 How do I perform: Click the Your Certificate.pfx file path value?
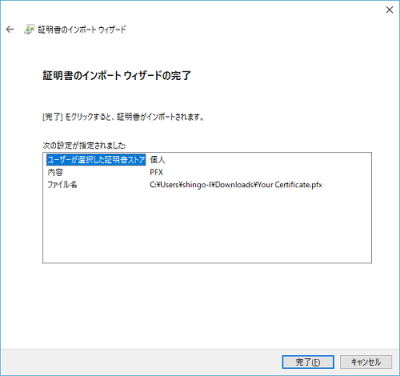coord(236,185)
